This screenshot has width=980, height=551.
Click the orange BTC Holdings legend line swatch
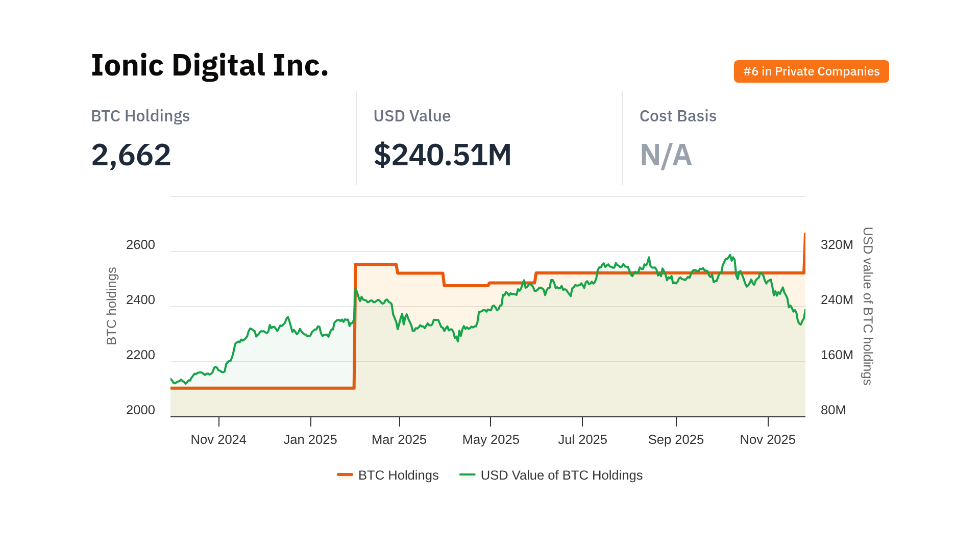[345, 475]
